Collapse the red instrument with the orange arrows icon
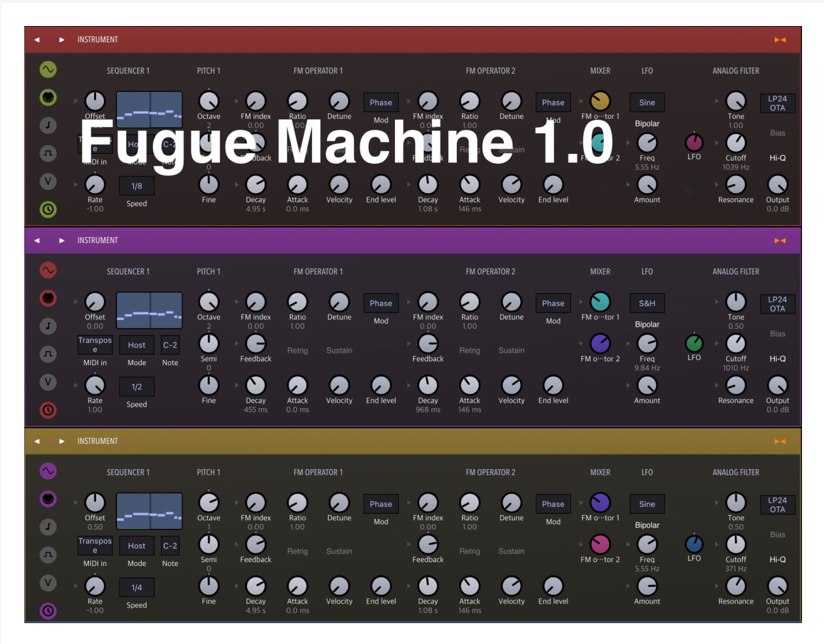 click(780, 40)
